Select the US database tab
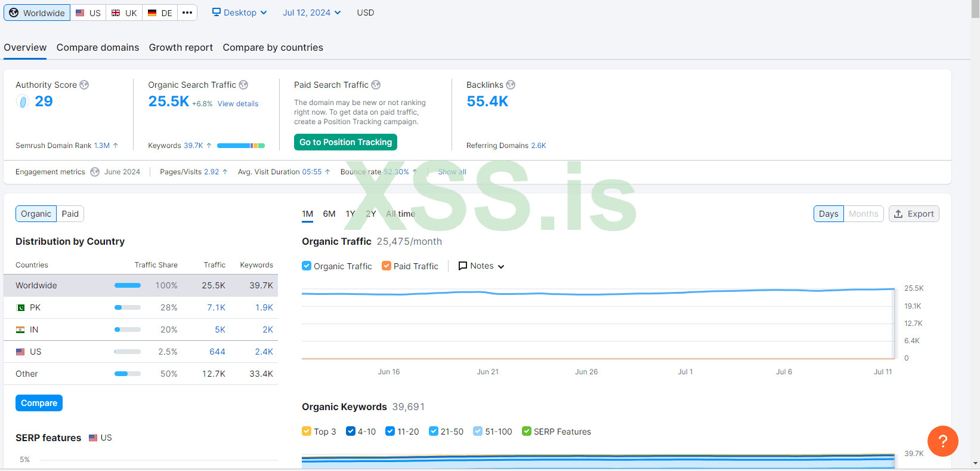The width and height of the screenshot is (980, 471). [88, 13]
